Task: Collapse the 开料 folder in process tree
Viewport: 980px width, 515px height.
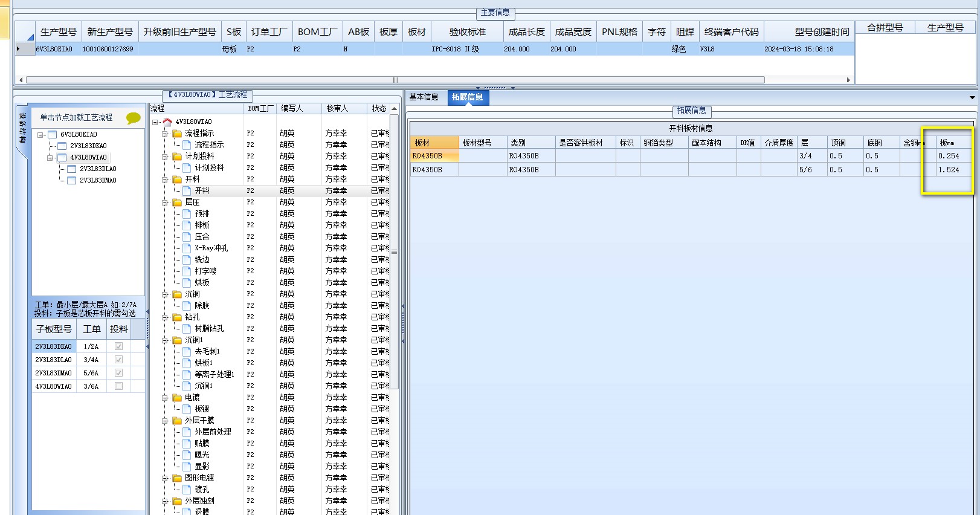Action: (165, 180)
